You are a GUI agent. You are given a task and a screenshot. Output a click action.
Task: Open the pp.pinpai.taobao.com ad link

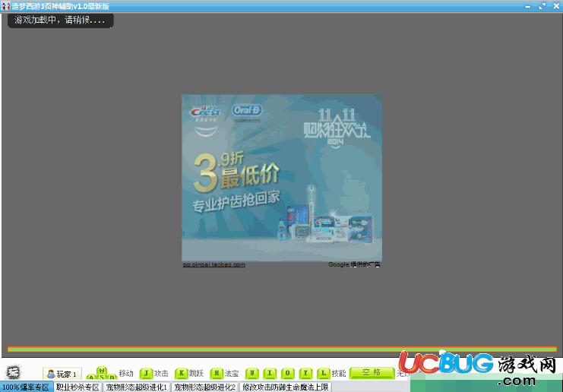(214, 264)
